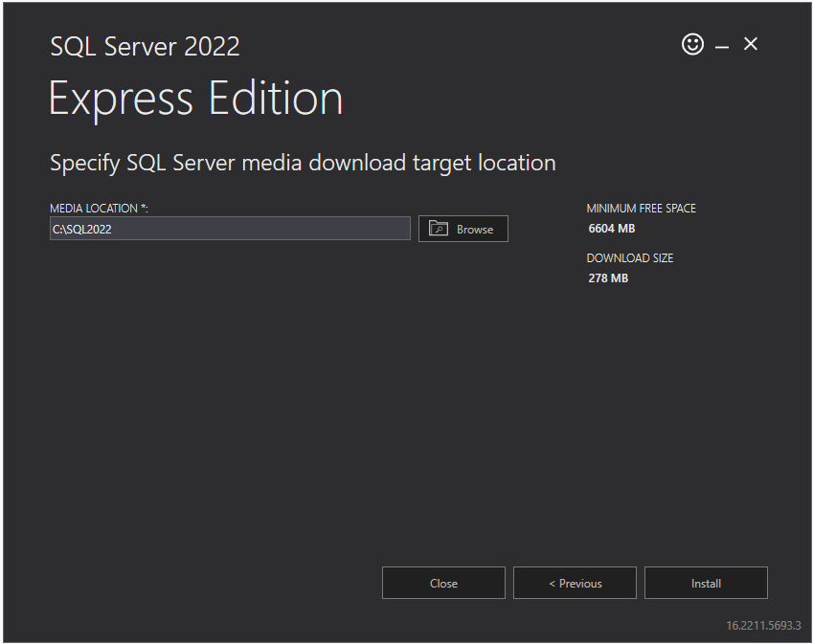The height and width of the screenshot is (644, 813).
Task: Click the smiley face feedback icon
Action: pos(692,44)
